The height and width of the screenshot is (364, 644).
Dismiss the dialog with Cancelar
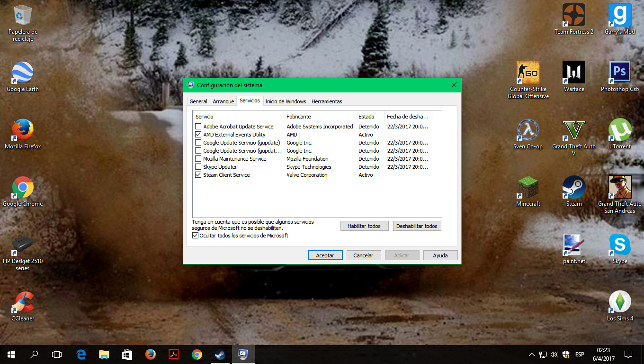pyautogui.click(x=363, y=255)
